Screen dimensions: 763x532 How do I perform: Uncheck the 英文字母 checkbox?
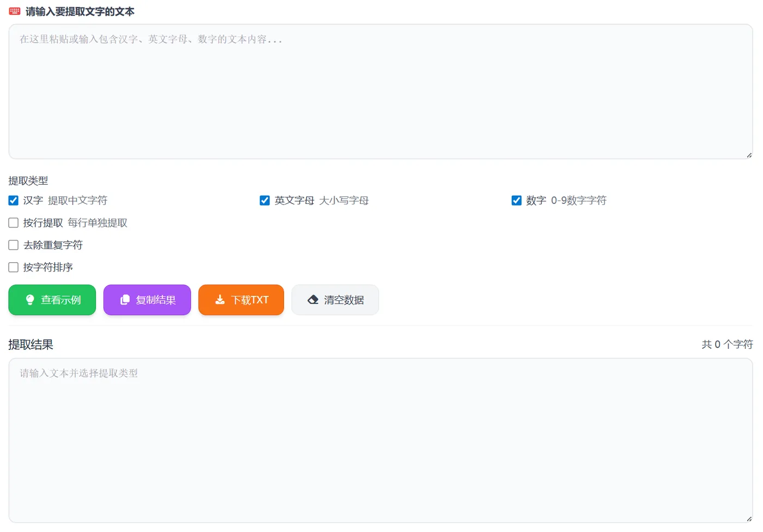[264, 200]
